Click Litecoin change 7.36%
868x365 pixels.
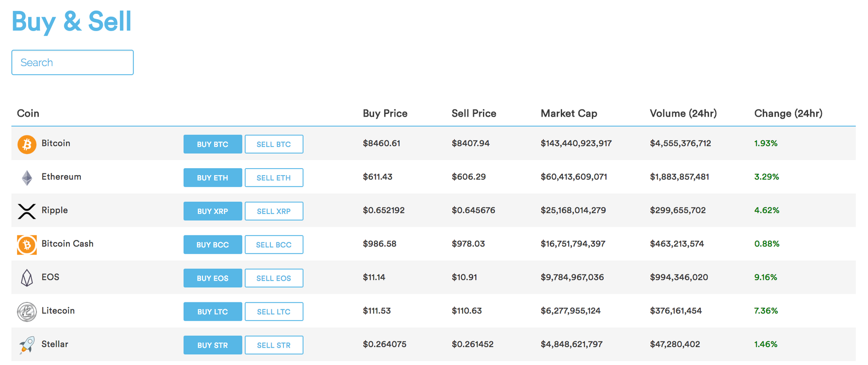[766, 311]
